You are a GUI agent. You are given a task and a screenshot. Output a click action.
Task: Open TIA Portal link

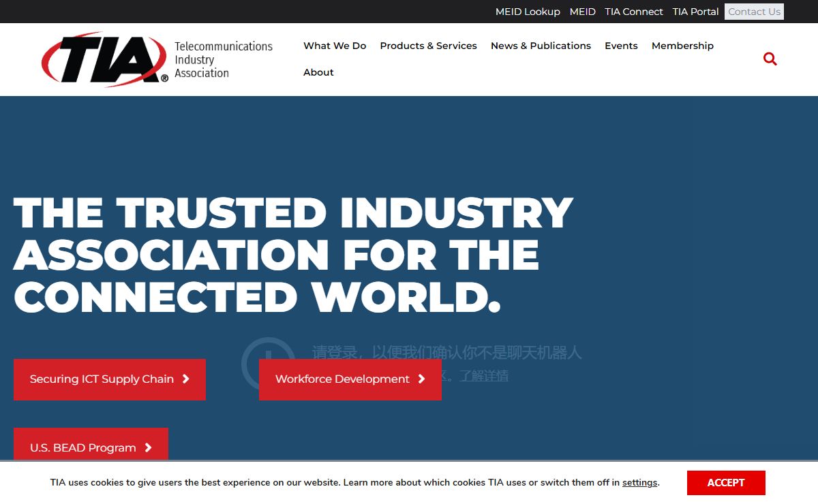point(695,12)
